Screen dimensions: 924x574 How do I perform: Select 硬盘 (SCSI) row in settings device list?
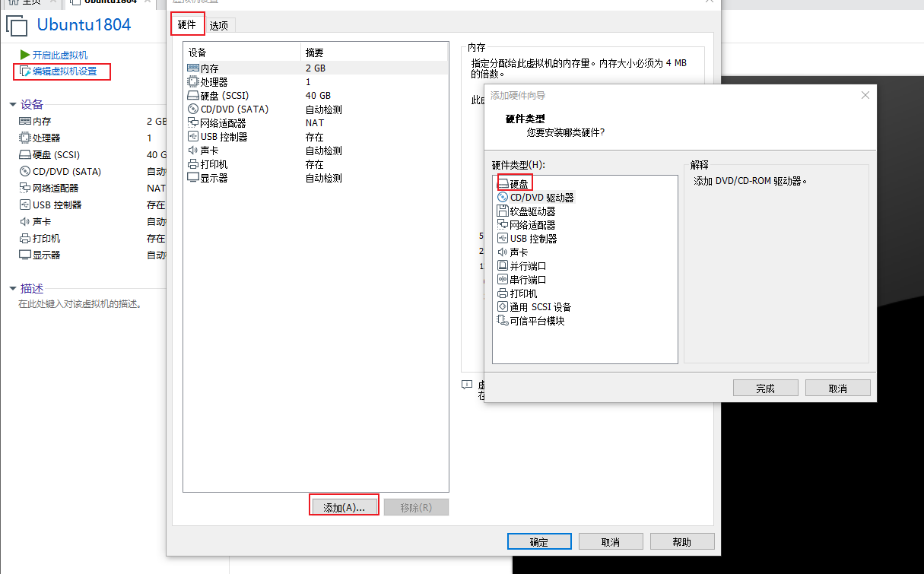tap(224, 96)
